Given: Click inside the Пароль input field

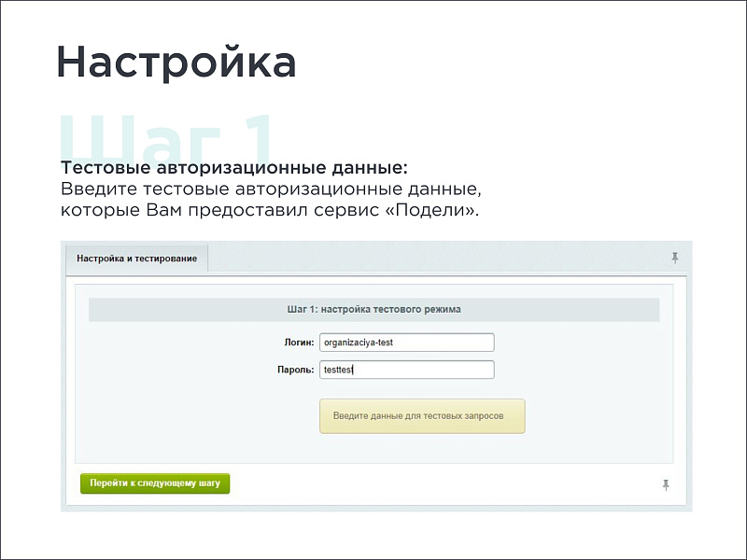Looking at the screenshot, I should (406, 369).
